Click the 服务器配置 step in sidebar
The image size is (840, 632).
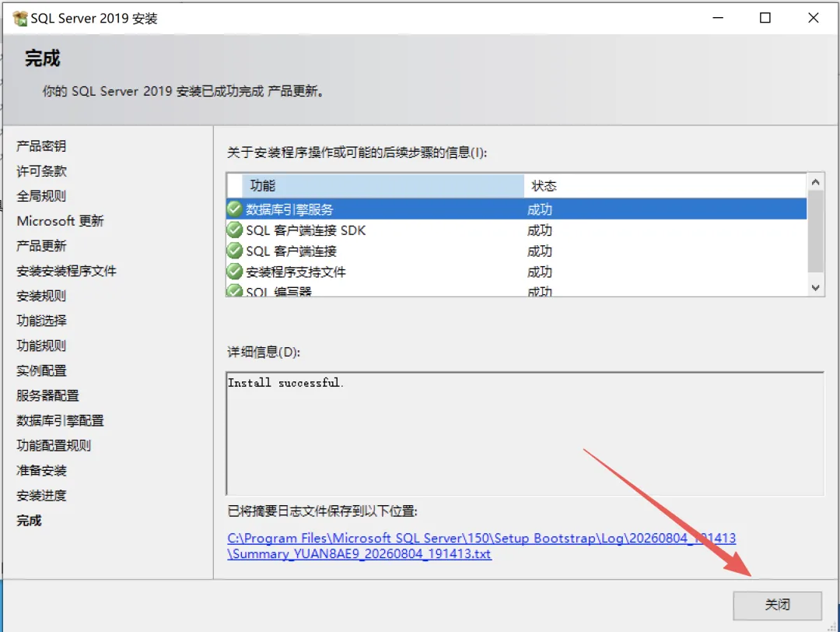pos(47,395)
